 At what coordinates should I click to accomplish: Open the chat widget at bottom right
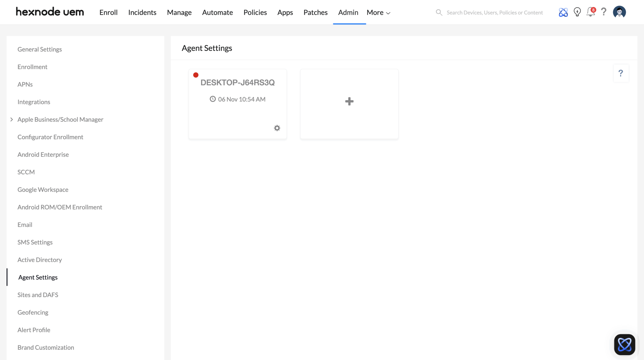click(x=624, y=344)
